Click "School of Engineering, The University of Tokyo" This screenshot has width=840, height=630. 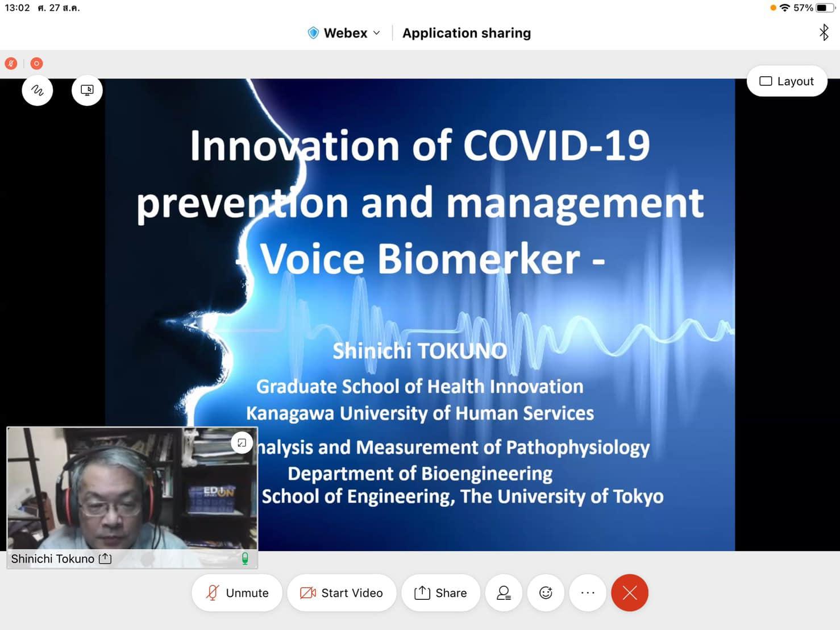(463, 496)
